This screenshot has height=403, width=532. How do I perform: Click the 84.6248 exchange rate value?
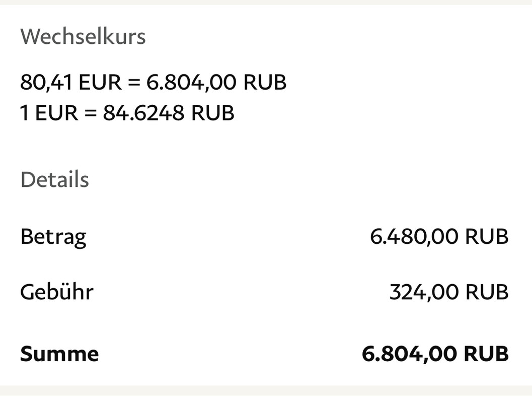pos(143,113)
